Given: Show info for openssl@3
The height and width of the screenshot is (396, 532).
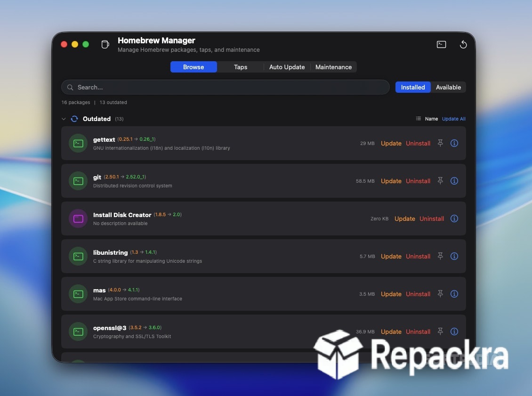Looking at the screenshot, I should tap(454, 331).
